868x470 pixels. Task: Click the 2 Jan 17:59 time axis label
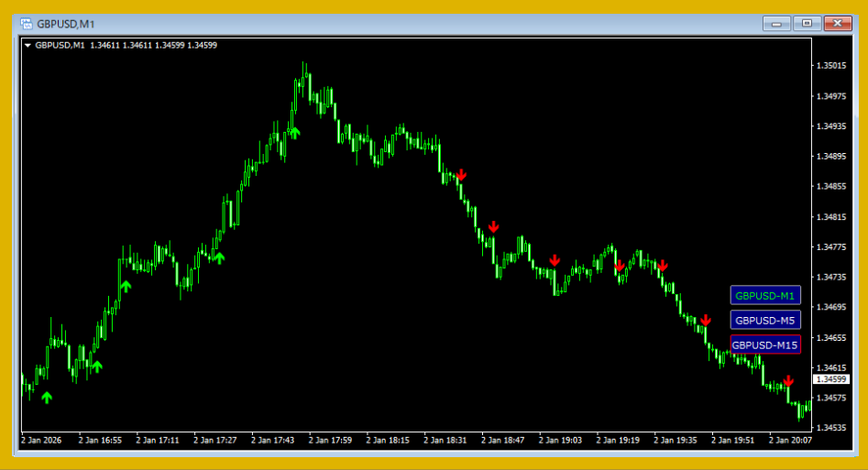[332, 440]
